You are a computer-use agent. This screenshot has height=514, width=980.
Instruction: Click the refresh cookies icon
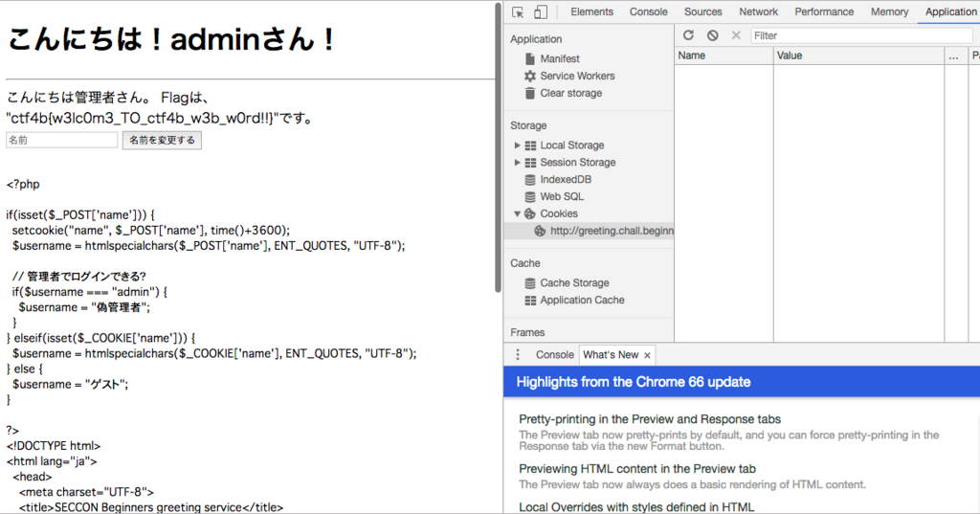click(x=688, y=35)
